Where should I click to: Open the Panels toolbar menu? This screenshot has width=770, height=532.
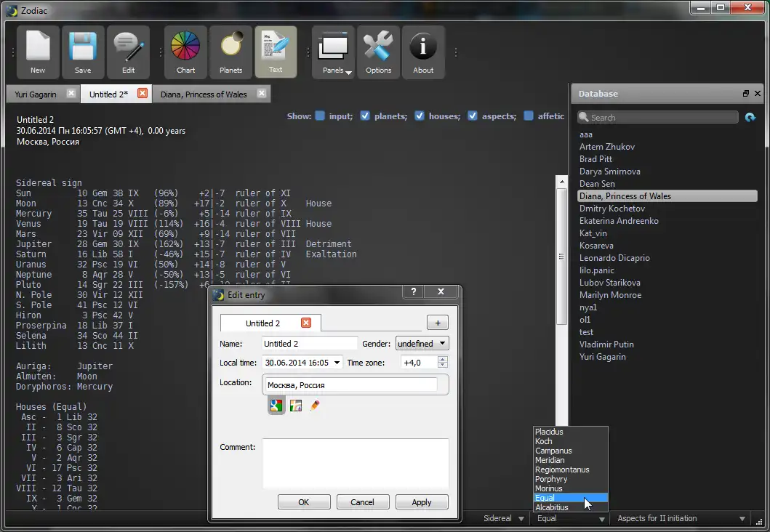pos(333,52)
